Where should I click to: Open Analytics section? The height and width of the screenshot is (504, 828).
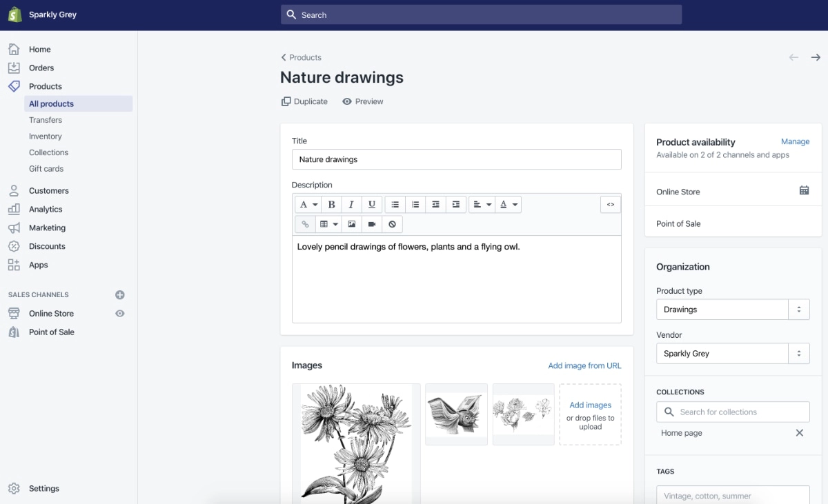coord(46,209)
